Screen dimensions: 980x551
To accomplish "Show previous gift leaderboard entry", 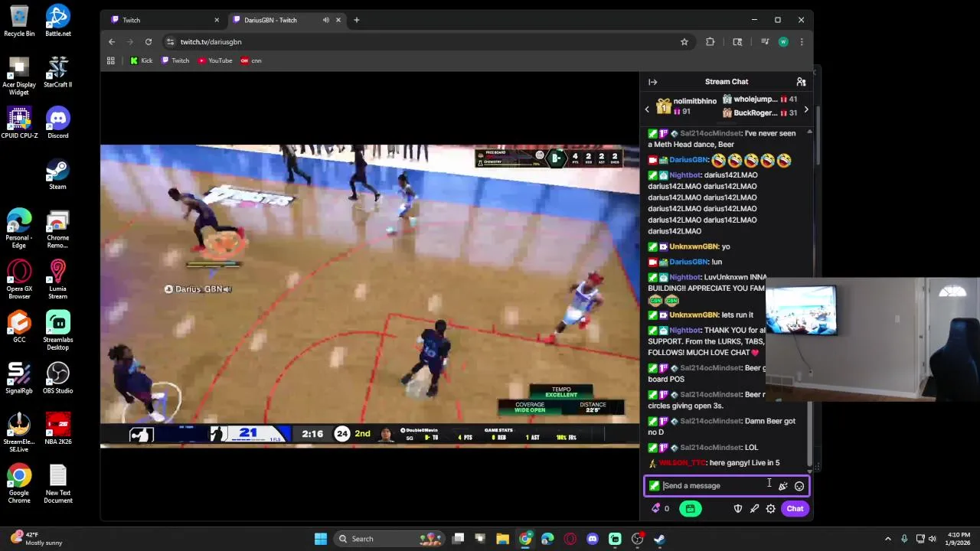I will 647,109.
